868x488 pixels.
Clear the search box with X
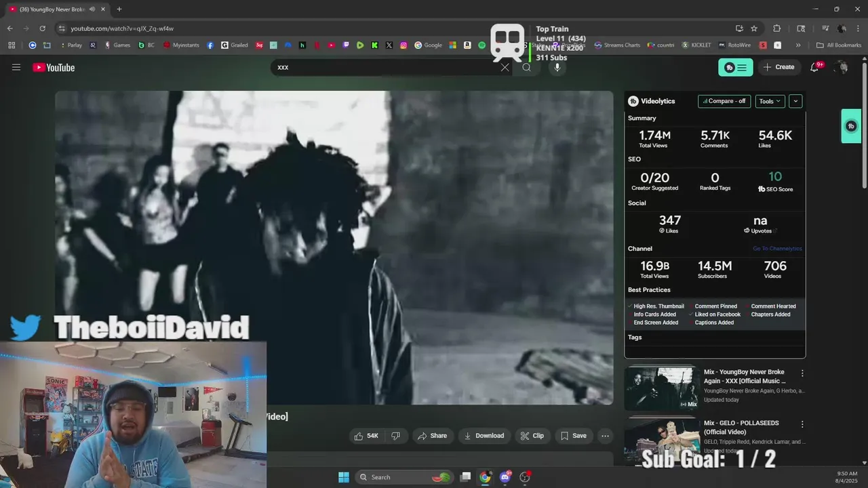(x=505, y=67)
